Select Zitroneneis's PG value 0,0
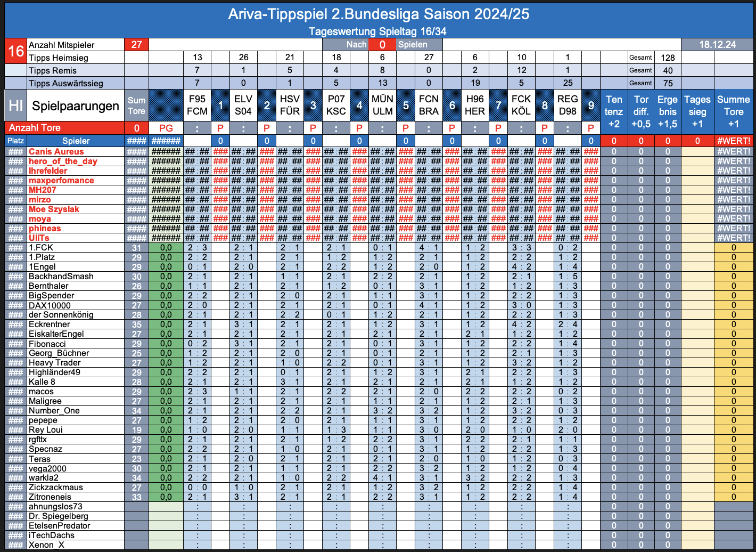 pyautogui.click(x=166, y=497)
